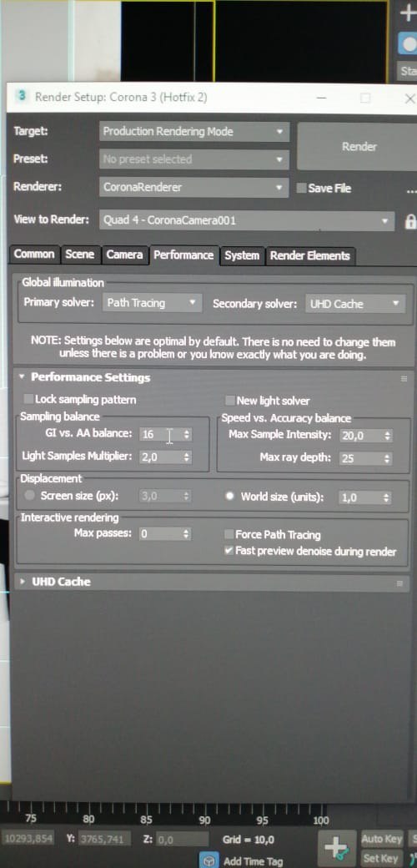Enable the New light solver checkbox
This screenshot has width=417, height=868.
[229, 401]
